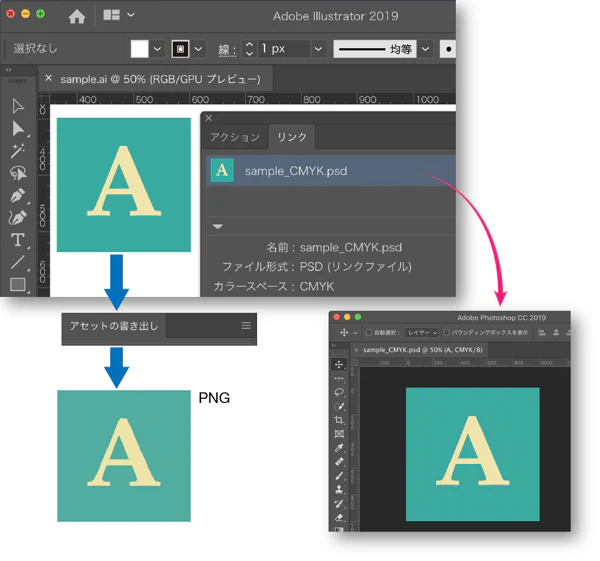Viewport: 600px width, 561px height.
Task: Select Illustrator's Pen tool
Action: pos(18,196)
